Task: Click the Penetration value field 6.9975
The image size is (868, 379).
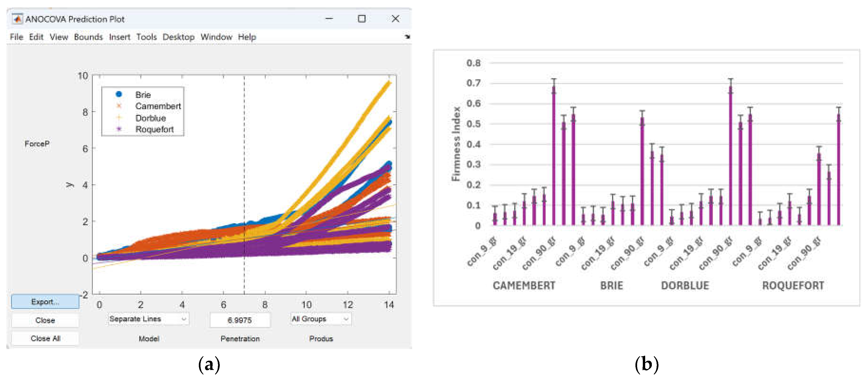Action: pyautogui.click(x=240, y=320)
